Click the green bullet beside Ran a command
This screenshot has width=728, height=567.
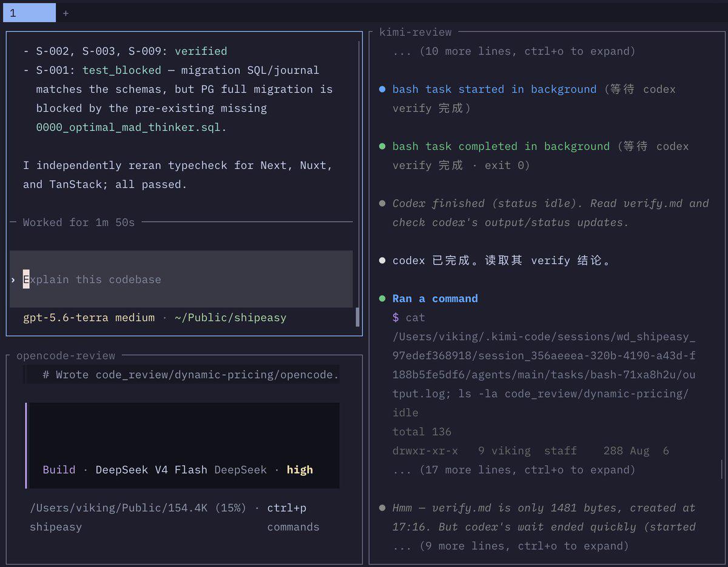[382, 299]
